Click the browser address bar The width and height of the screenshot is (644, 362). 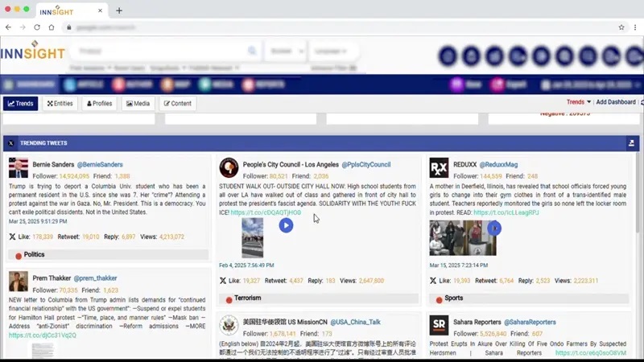pyautogui.click(x=341, y=27)
